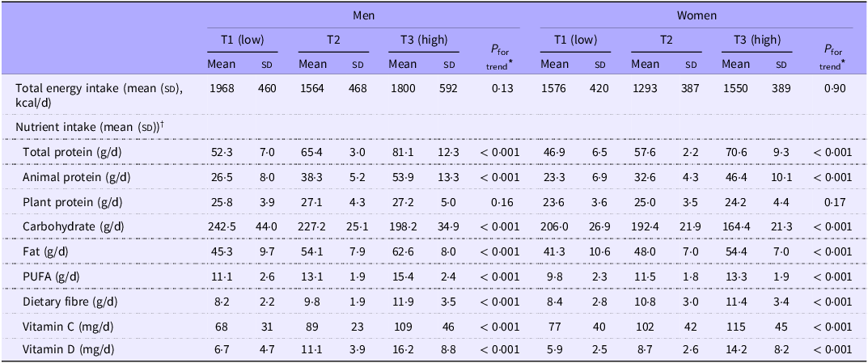
Task: Click the carbohydrate value 164·4
Action: point(735,227)
